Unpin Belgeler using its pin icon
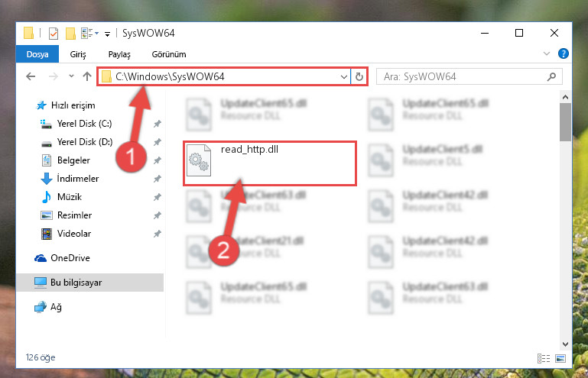This screenshot has height=378, width=588. click(x=157, y=160)
